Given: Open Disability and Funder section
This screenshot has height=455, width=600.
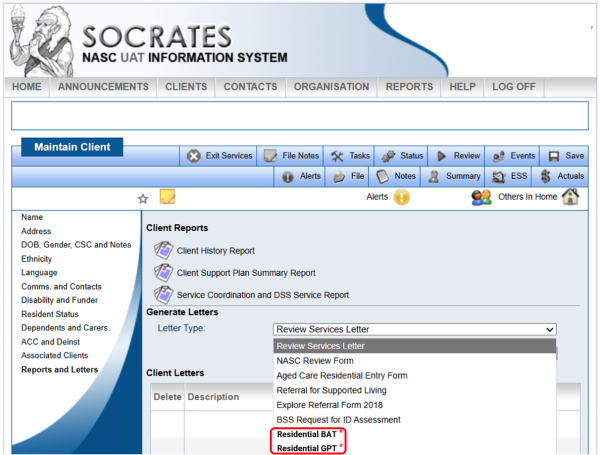Looking at the screenshot, I should (x=59, y=300).
